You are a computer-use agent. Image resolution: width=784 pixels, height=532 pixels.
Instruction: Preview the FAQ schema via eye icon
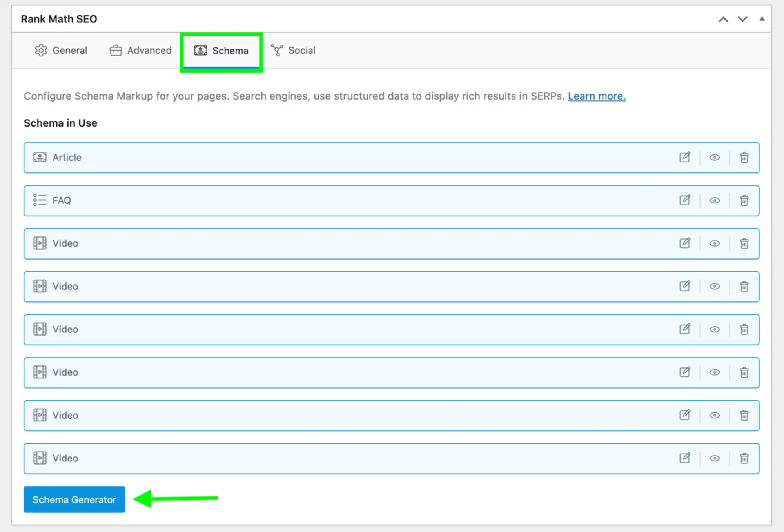715,200
